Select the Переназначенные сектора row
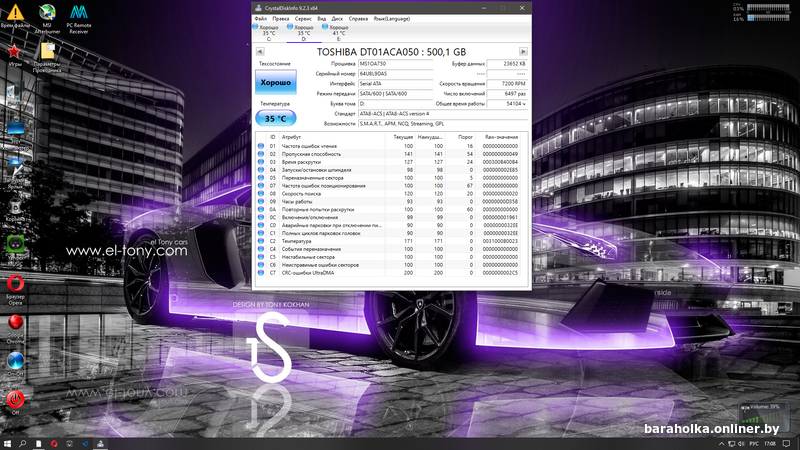The width and height of the screenshot is (800, 450). 391,178
